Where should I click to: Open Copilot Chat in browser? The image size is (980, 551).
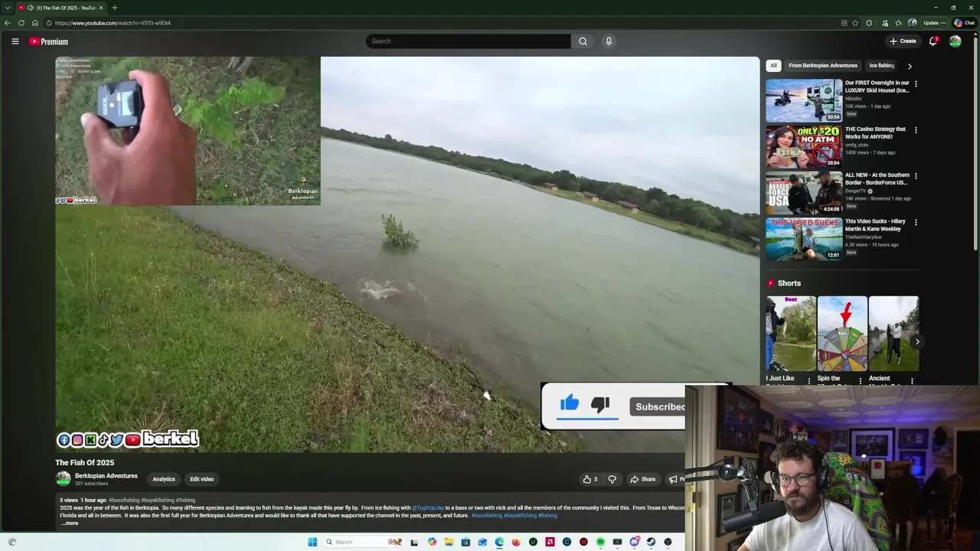(964, 23)
